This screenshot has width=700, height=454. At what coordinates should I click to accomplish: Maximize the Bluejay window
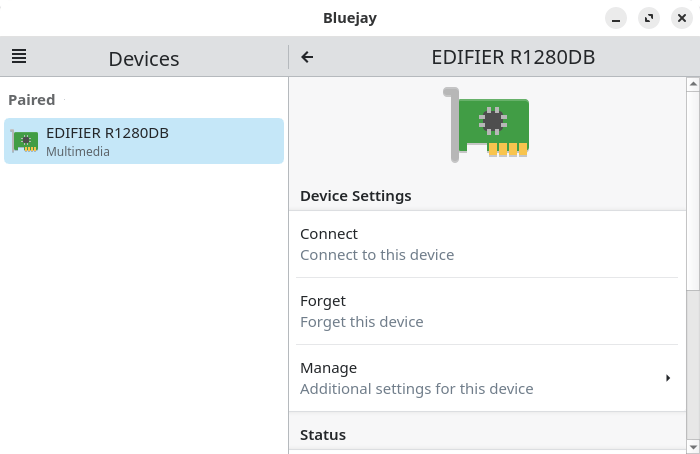pos(649,18)
